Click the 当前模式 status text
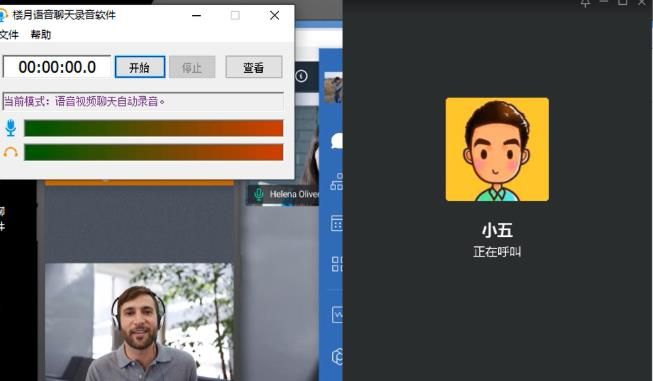 85,101
